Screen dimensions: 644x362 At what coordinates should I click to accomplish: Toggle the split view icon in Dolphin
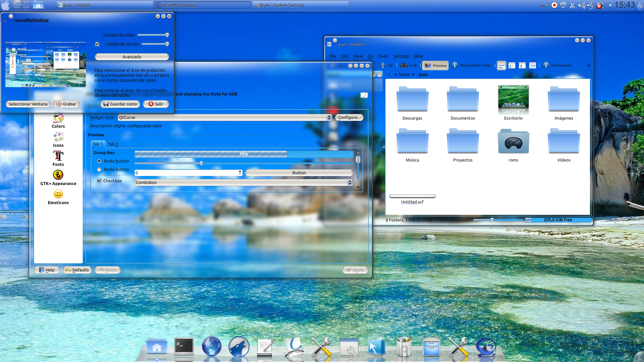pyautogui.click(x=533, y=65)
